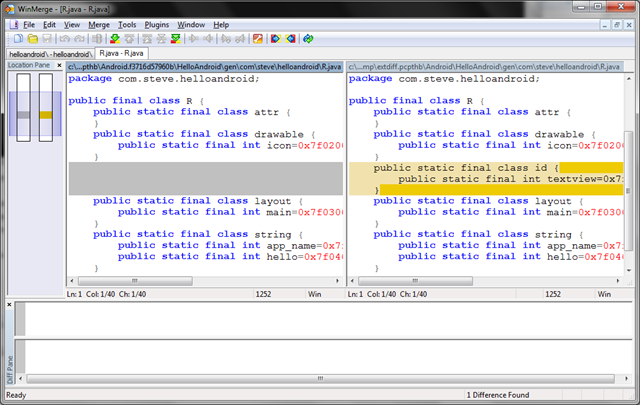Open the Merge menu
This screenshot has width=640, height=405.
tap(99, 25)
